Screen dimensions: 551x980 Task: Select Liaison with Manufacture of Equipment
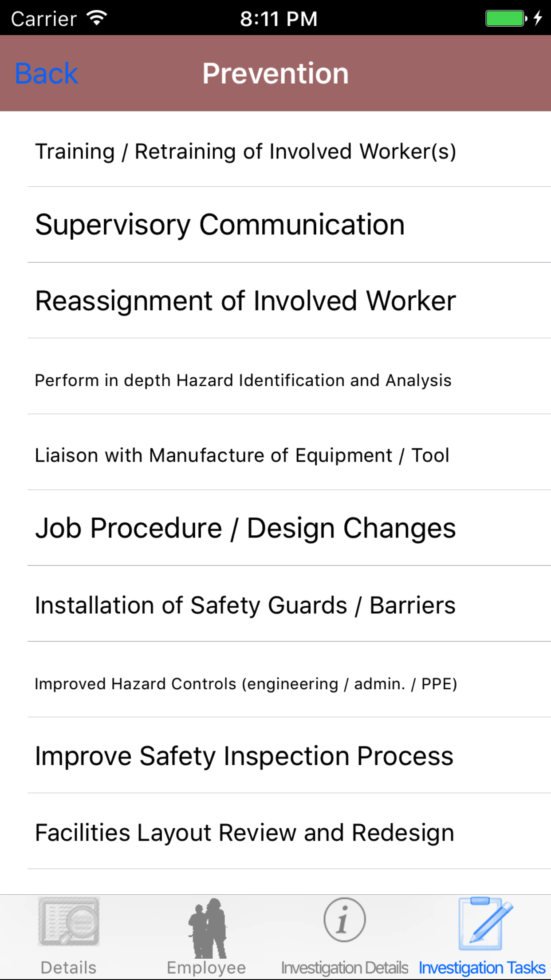tap(242, 455)
